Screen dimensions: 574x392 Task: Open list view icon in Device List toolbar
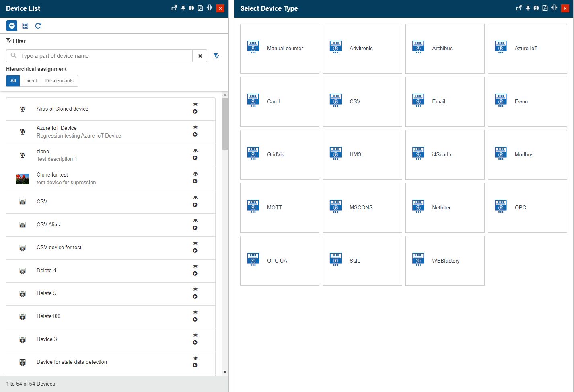[25, 26]
